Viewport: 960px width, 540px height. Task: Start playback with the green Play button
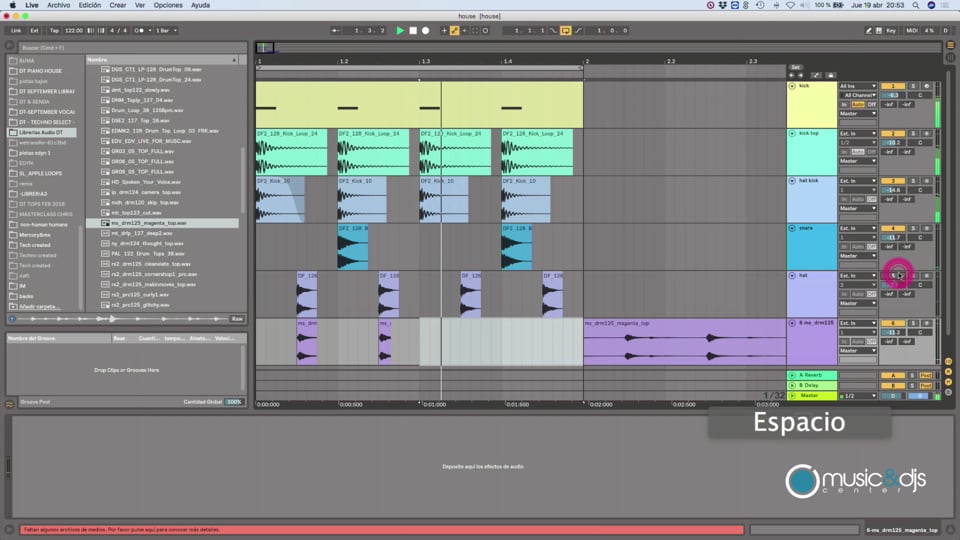400,30
